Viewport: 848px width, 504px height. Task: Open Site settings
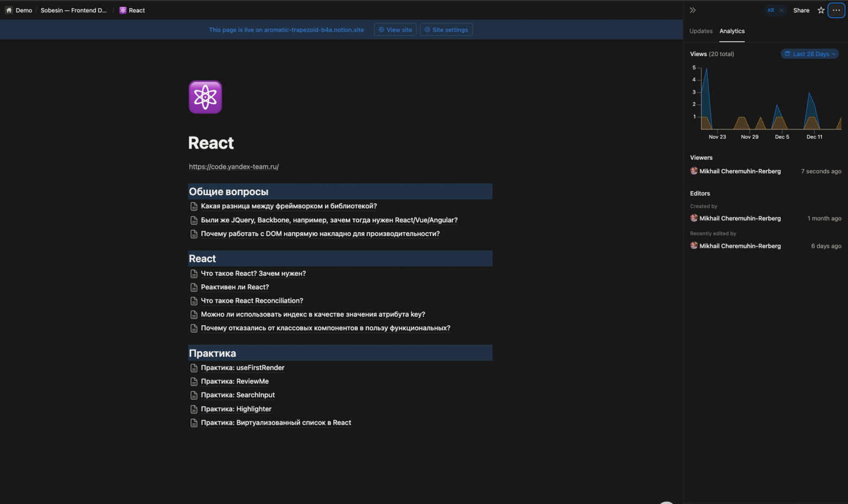tap(446, 30)
